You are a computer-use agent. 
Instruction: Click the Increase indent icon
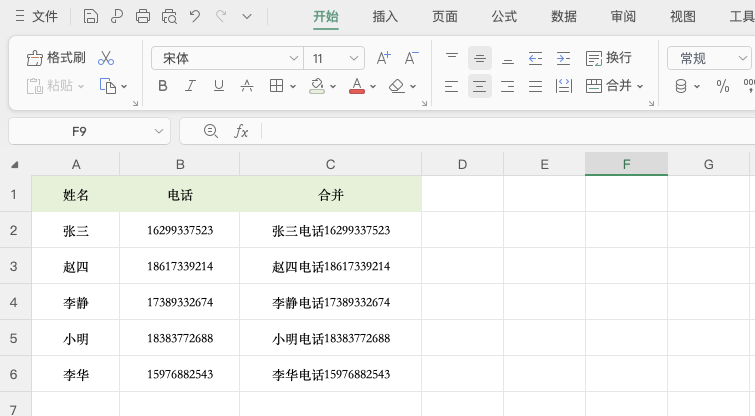[x=563, y=58]
